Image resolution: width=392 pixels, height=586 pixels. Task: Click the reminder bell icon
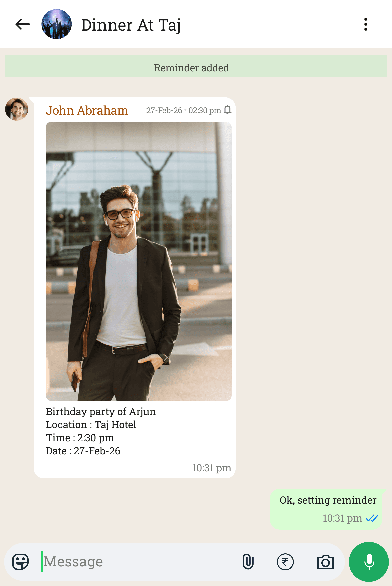click(x=227, y=110)
